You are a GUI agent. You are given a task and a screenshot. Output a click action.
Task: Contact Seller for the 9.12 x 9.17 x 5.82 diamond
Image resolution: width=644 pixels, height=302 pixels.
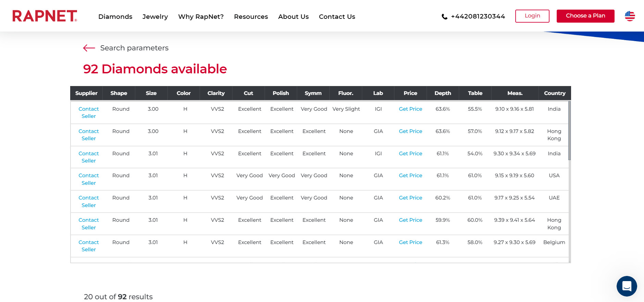89,135
